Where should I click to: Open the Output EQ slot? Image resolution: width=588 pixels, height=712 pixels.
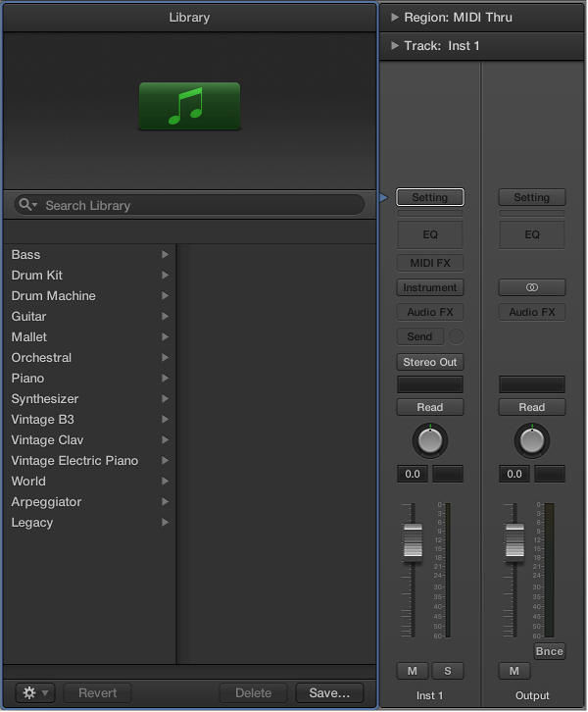click(532, 234)
